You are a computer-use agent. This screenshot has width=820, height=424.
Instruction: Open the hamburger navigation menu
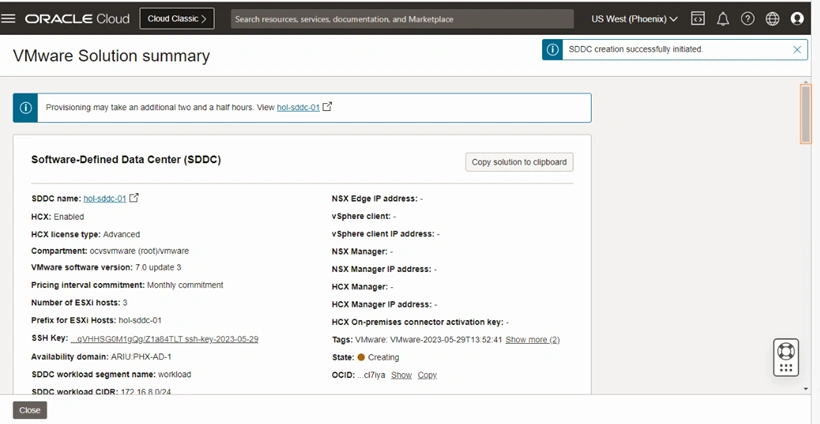point(8,19)
